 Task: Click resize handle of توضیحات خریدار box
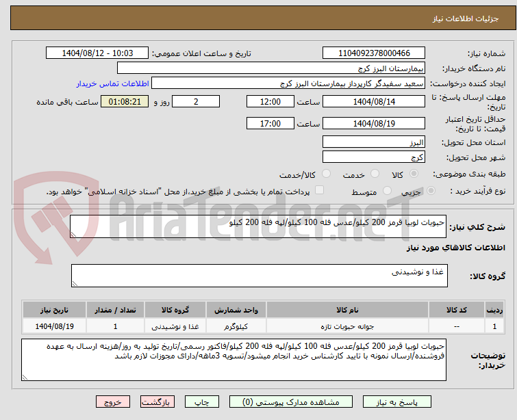[x=25, y=378]
